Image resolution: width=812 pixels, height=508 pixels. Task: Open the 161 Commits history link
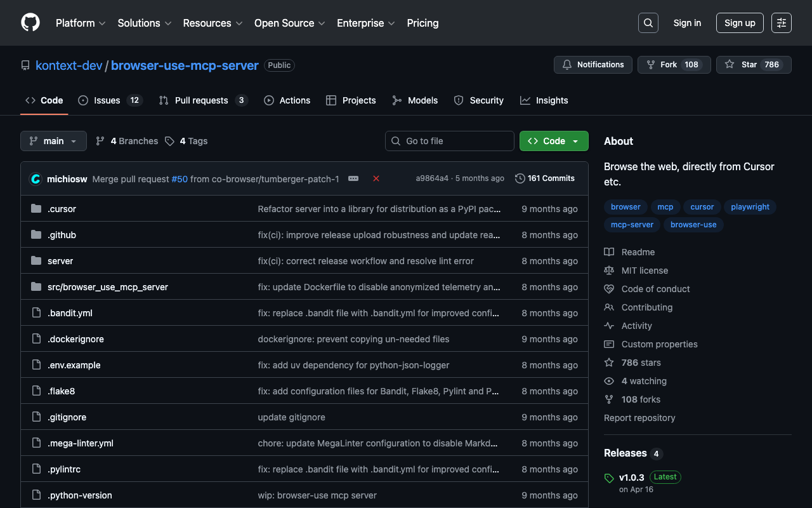point(545,178)
